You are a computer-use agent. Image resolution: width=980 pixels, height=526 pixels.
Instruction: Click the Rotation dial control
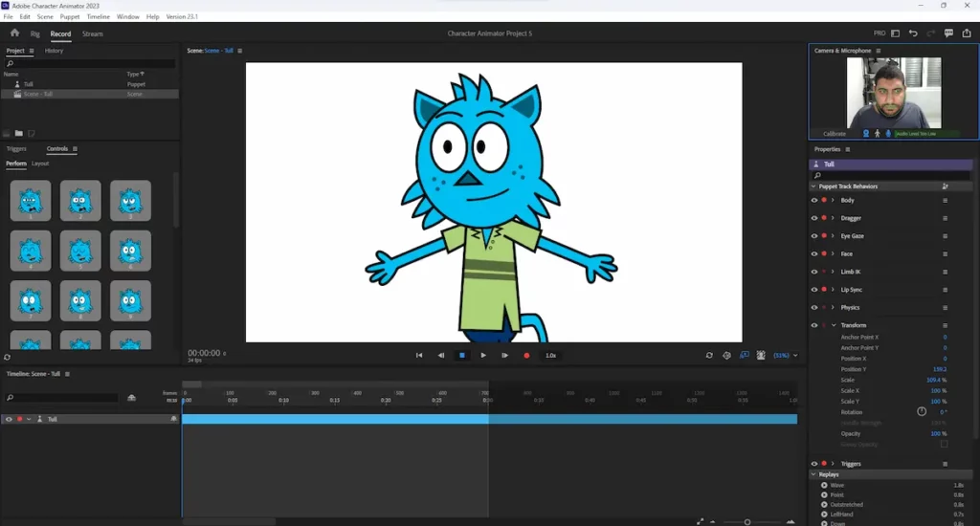pyautogui.click(x=922, y=411)
